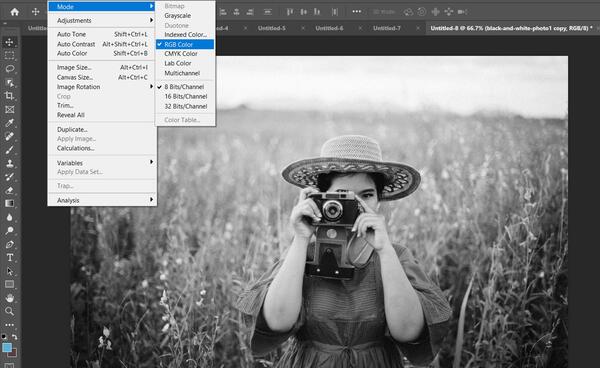Screen dimensions: 600x368
Task: Pick the Eyedropper tool
Action: (10, 123)
